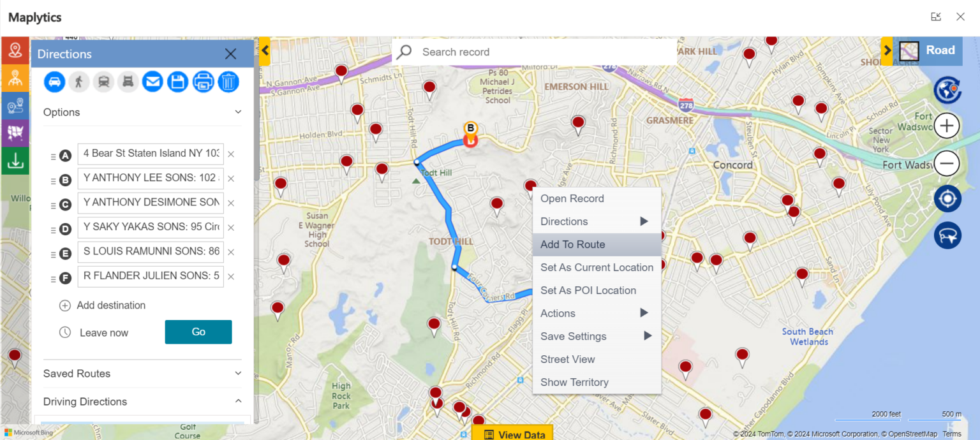Screen dimensions: 980x440
Task: Click the current location crosshair on the map
Action: click(947, 198)
